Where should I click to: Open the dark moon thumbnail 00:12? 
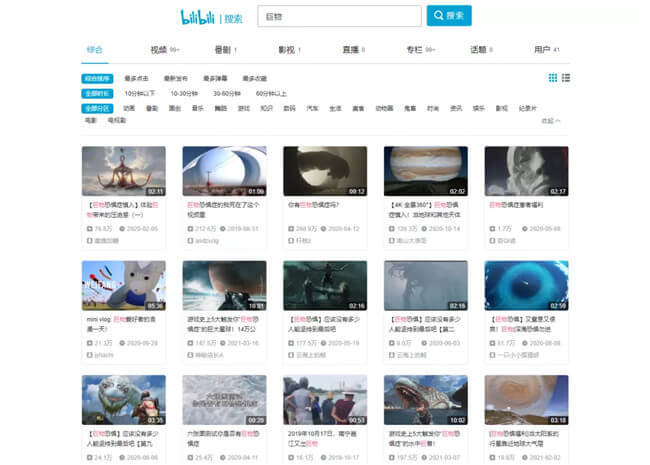[325, 171]
